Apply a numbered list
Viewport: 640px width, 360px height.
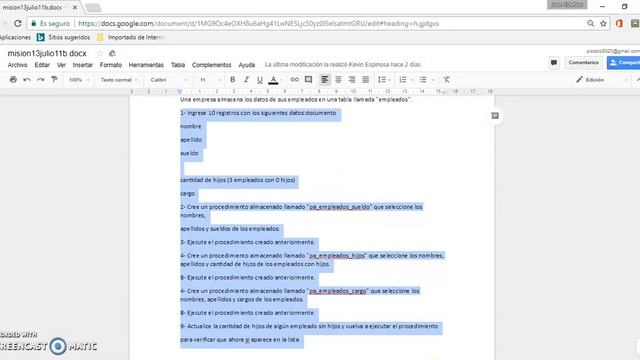coord(404,80)
